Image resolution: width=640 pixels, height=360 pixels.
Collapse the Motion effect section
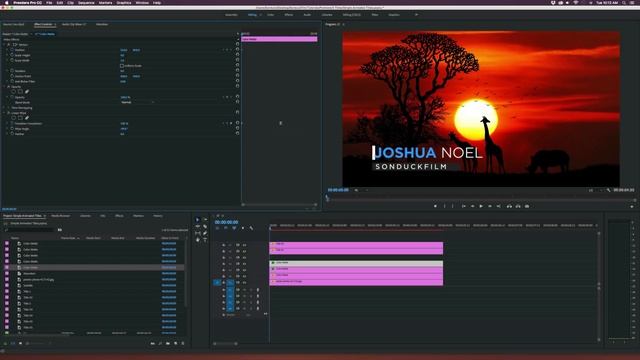(4, 44)
